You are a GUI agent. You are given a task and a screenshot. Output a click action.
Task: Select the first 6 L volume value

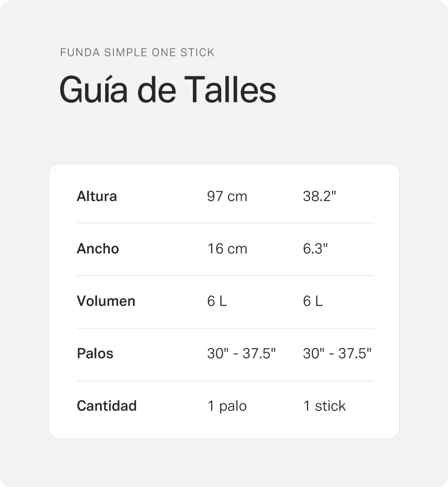tap(217, 301)
